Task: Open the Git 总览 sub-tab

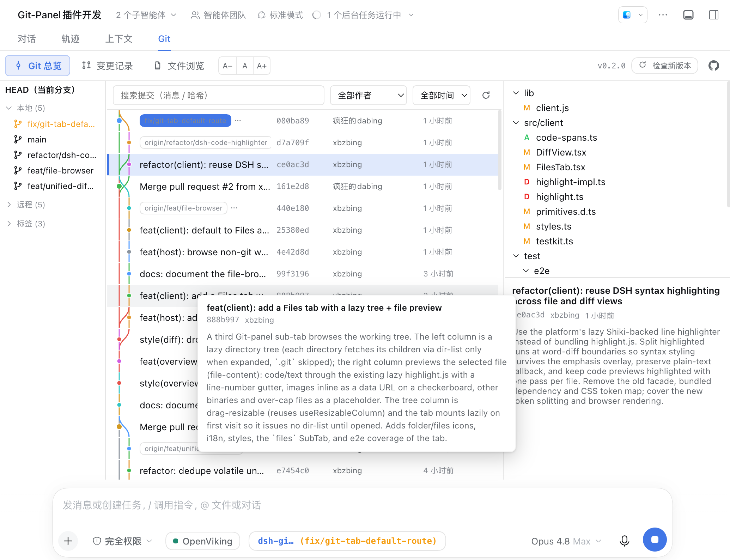Action: pos(38,66)
